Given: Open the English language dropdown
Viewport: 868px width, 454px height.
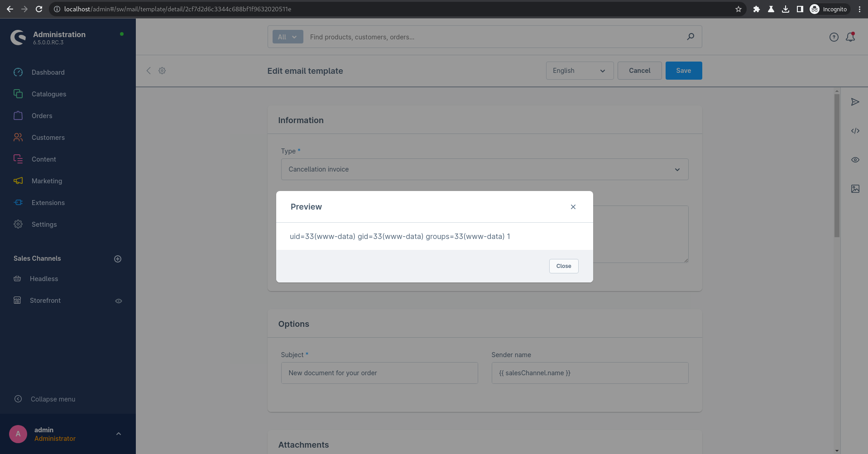Looking at the screenshot, I should coord(579,71).
